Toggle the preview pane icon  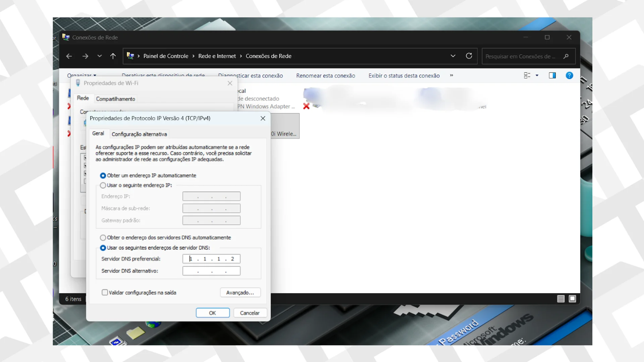552,75
